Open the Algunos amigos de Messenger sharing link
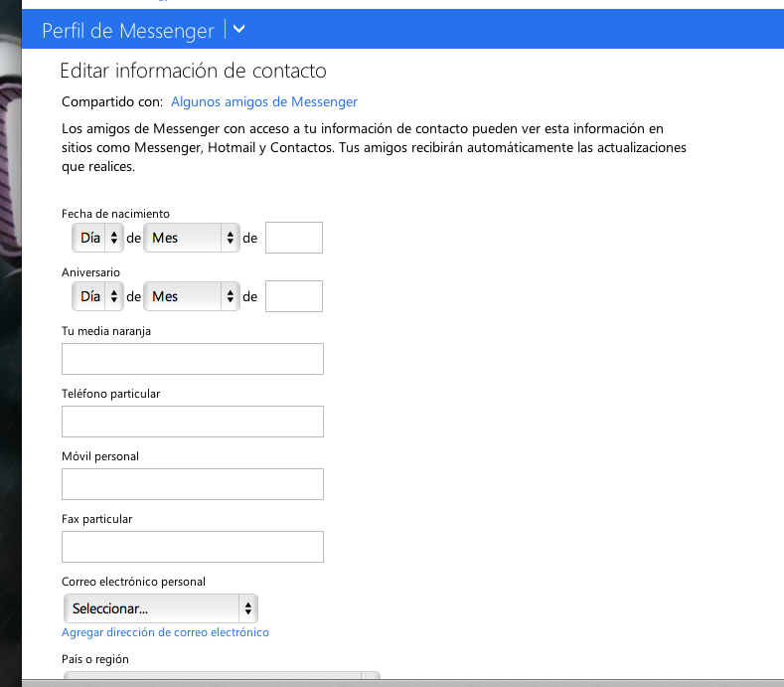 coord(264,101)
